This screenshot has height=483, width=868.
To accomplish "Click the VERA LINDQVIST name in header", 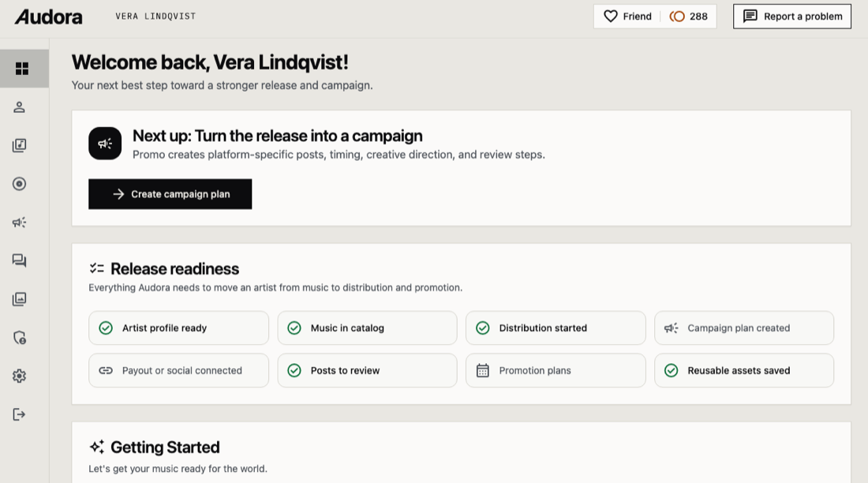I will tap(155, 17).
